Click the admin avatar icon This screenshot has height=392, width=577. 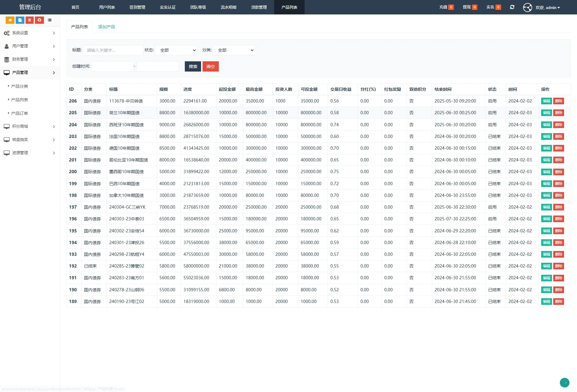pyautogui.click(x=527, y=8)
